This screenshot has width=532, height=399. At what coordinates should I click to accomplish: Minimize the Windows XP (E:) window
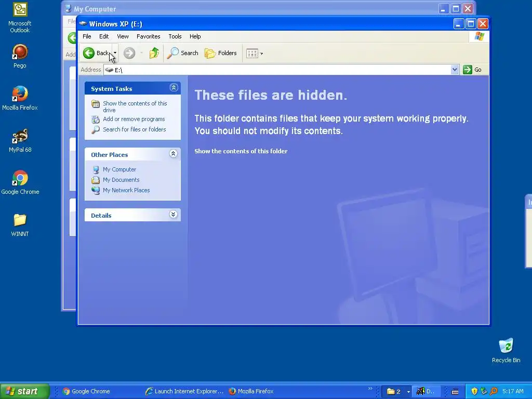(x=459, y=24)
